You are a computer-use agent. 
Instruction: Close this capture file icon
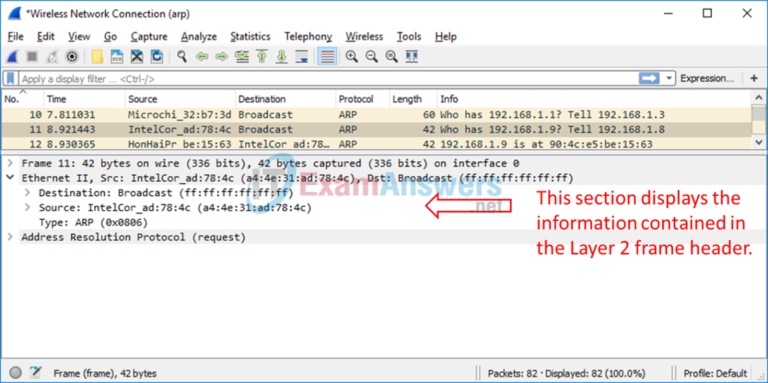coord(137,57)
